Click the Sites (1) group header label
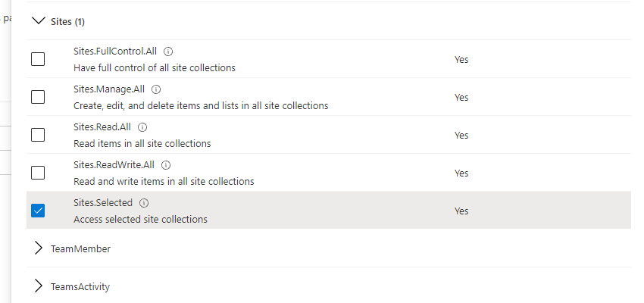 click(67, 22)
